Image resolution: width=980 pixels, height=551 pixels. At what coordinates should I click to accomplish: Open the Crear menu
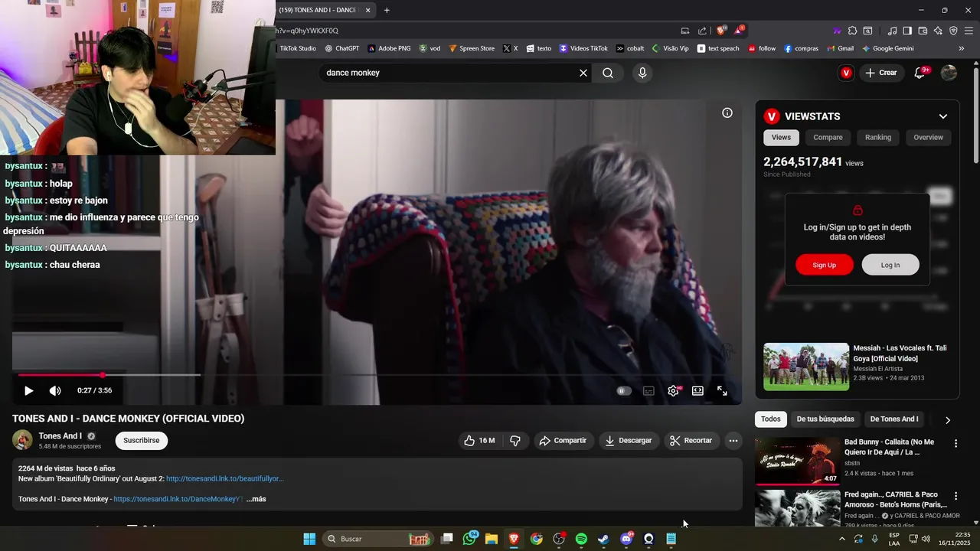(881, 73)
